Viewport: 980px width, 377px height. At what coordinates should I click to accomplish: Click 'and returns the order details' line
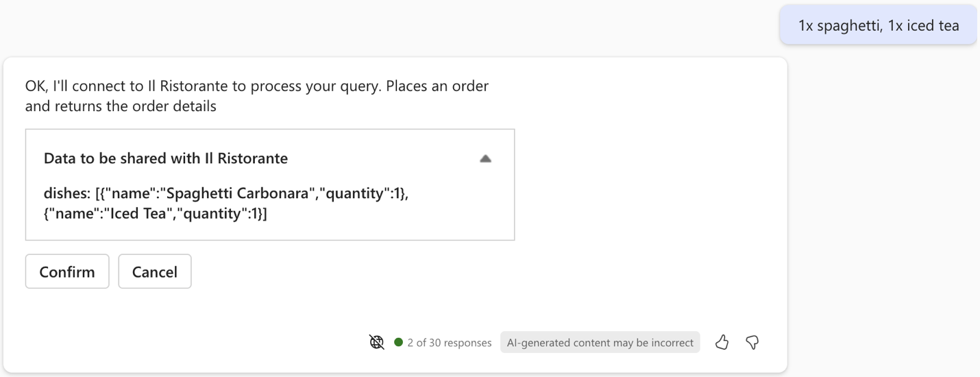pos(121,106)
